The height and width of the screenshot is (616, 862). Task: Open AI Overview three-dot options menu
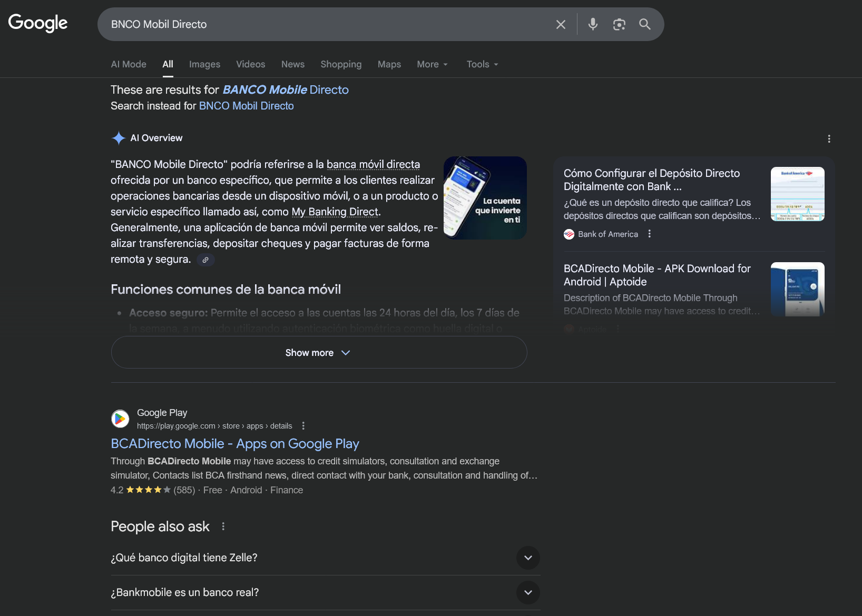[x=829, y=139]
